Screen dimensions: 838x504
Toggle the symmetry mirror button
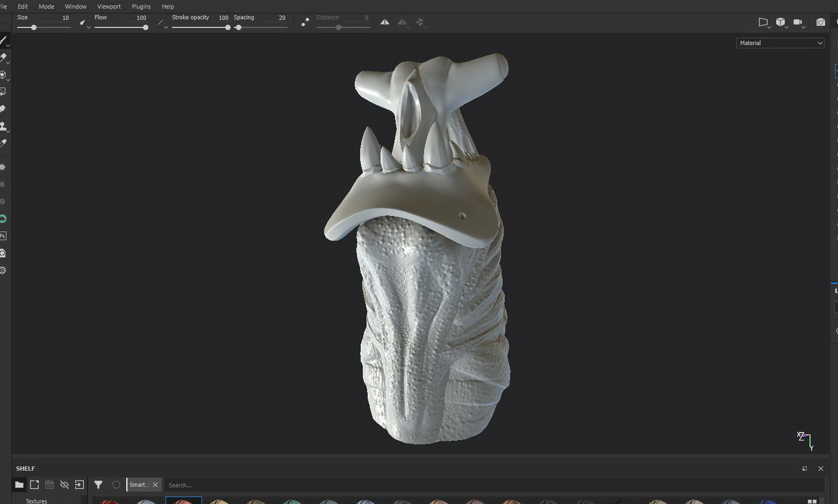pos(385,22)
